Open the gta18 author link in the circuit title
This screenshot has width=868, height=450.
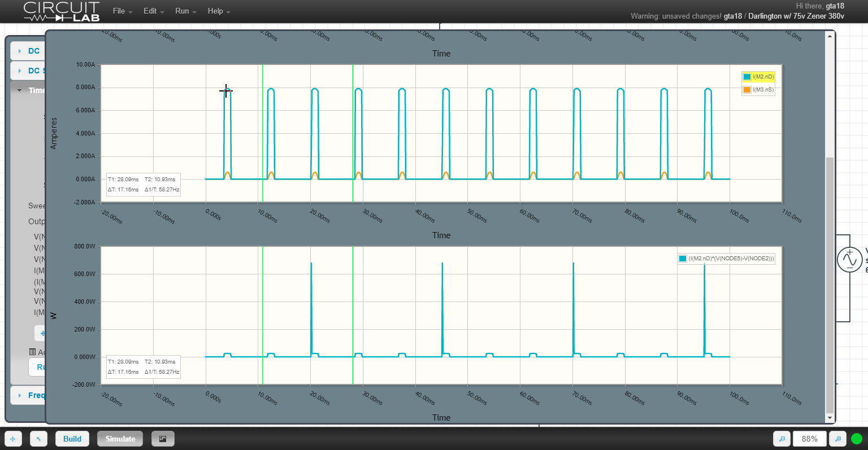733,16
